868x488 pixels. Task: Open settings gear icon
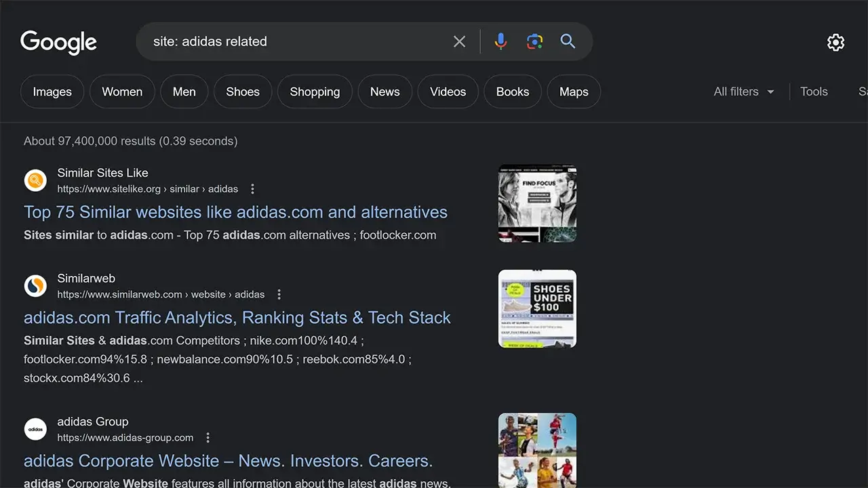pos(835,42)
